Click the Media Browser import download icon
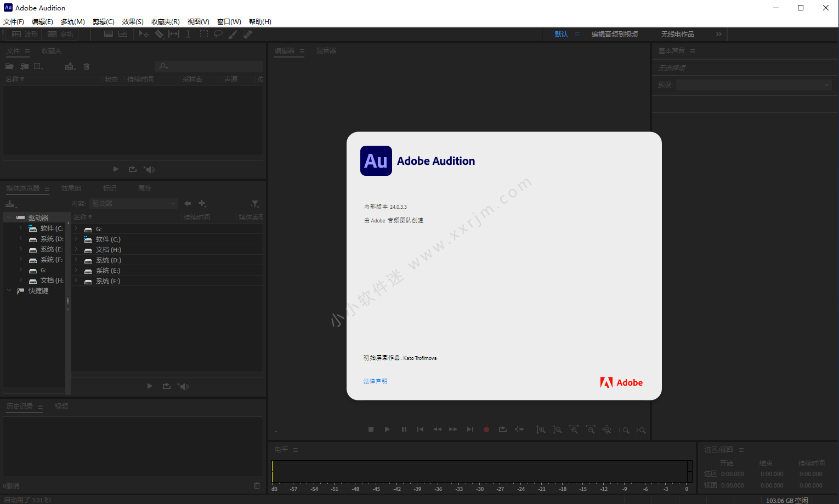This screenshot has height=504, width=839. click(x=11, y=204)
